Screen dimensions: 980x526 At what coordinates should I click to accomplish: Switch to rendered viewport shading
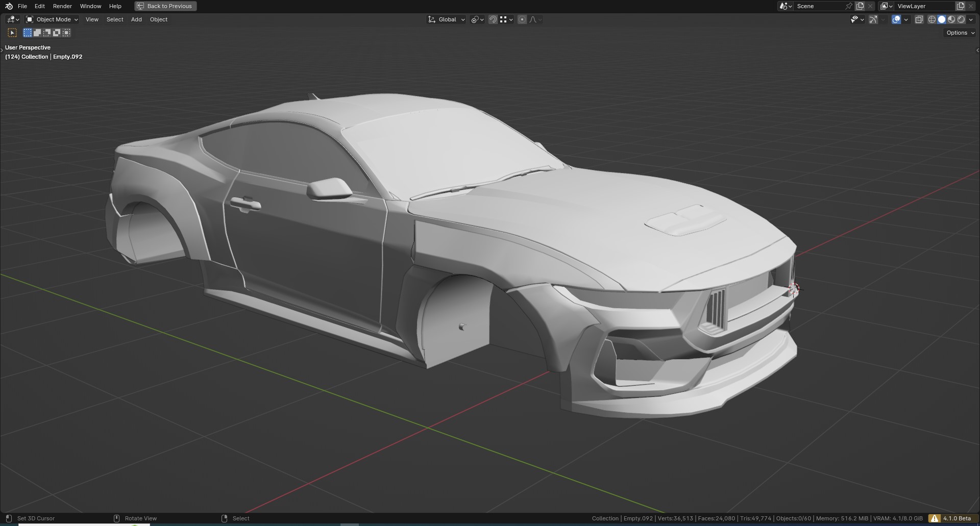[x=961, y=19]
